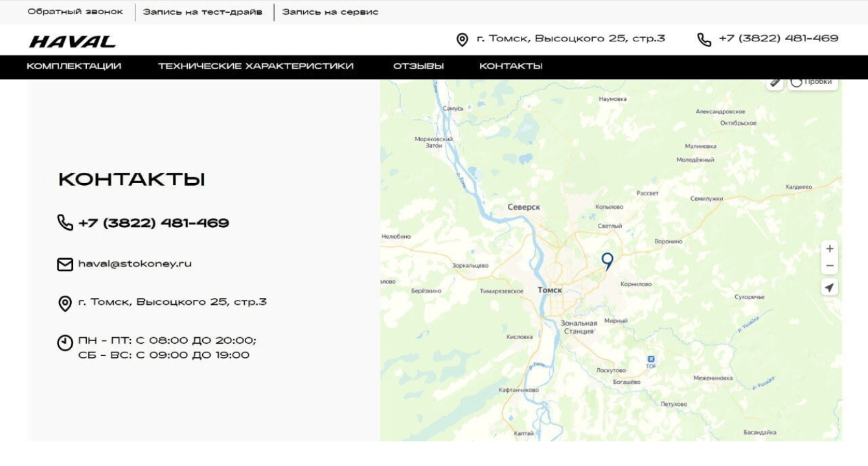Click the envelope icon beside haval@stokoney.ru
The image size is (868, 466).
tap(65, 265)
